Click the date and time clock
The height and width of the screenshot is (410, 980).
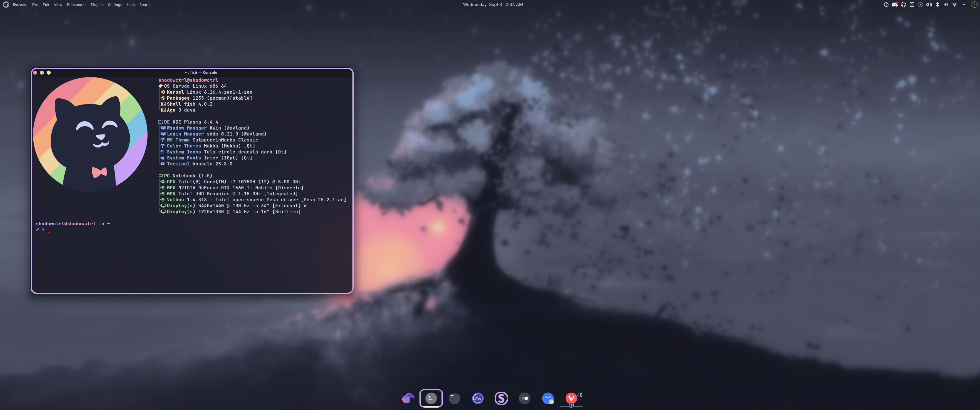[x=493, y=5]
